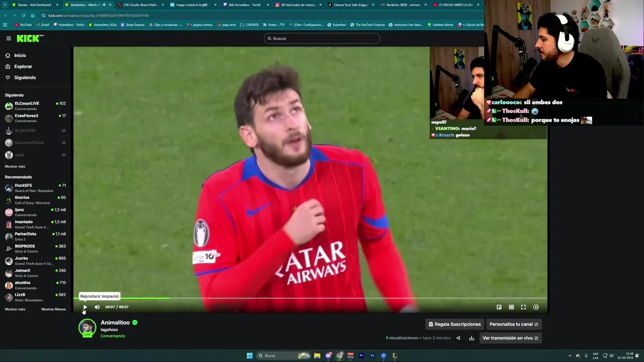
Task: Open atustina recommended channel
Action: 35,285
